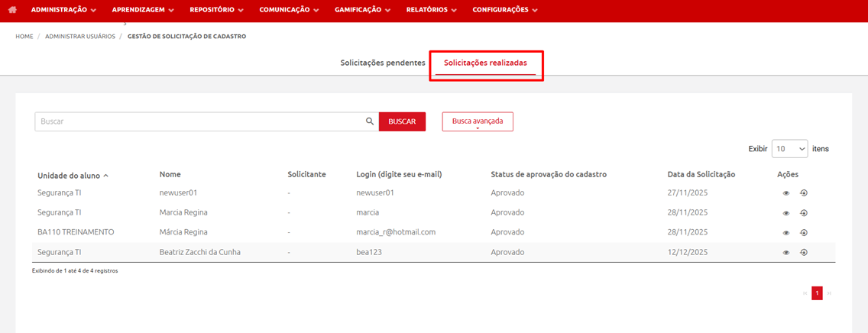Image resolution: width=868 pixels, height=333 pixels.
Task: Click the name cell newuser01
Action: click(x=178, y=193)
